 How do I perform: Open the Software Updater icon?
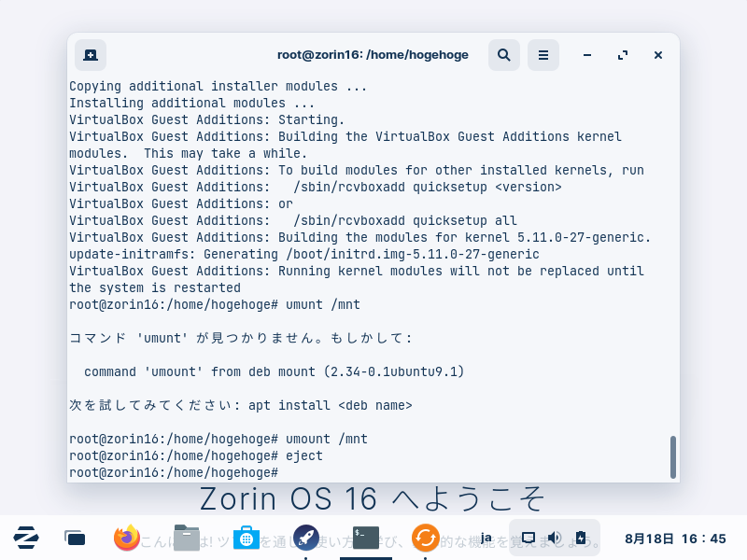426,539
